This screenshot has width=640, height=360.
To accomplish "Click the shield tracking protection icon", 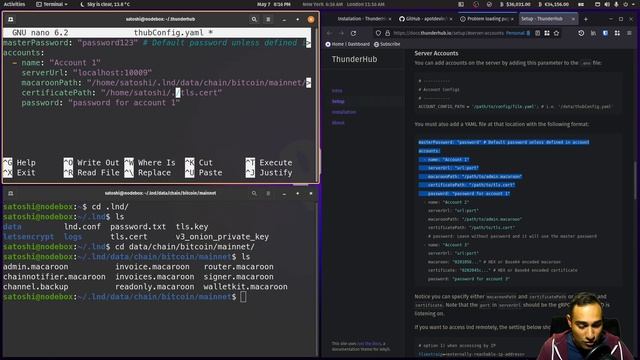I will point(378,33).
